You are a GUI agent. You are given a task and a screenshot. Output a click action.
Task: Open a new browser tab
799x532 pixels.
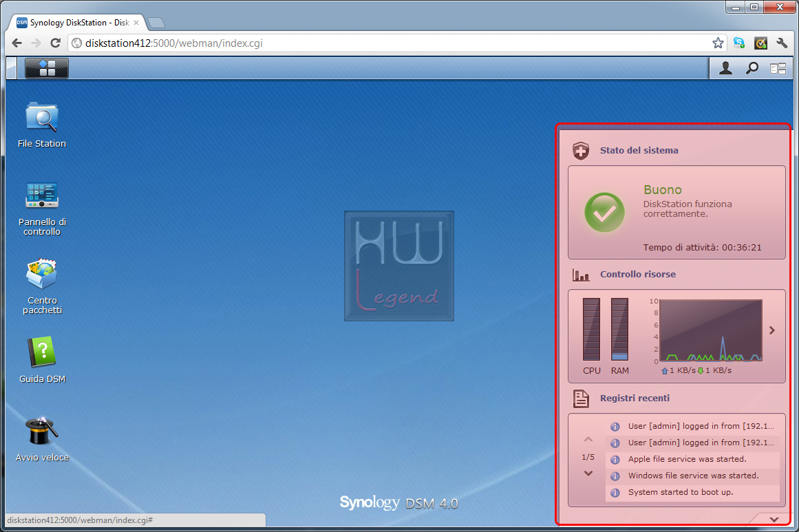[156, 23]
